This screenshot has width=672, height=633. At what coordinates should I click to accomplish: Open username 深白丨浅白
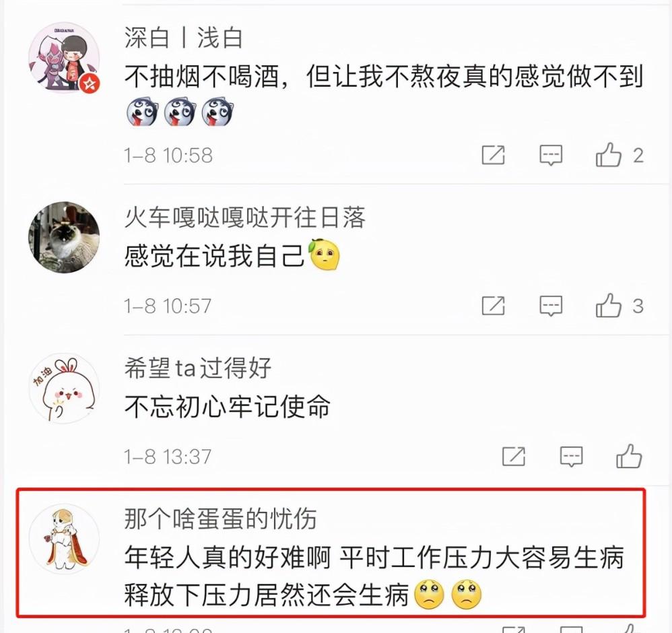(x=184, y=38)
